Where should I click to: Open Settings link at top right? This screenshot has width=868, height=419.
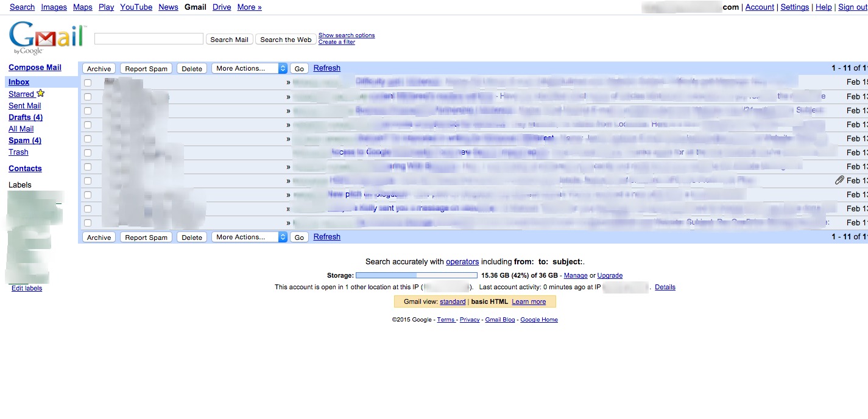(x=795, y=7)
